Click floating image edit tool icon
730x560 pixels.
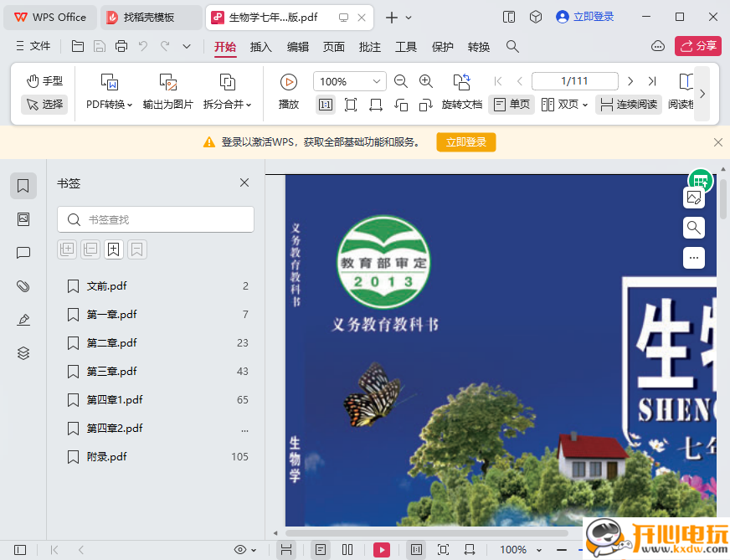[694, 198]
